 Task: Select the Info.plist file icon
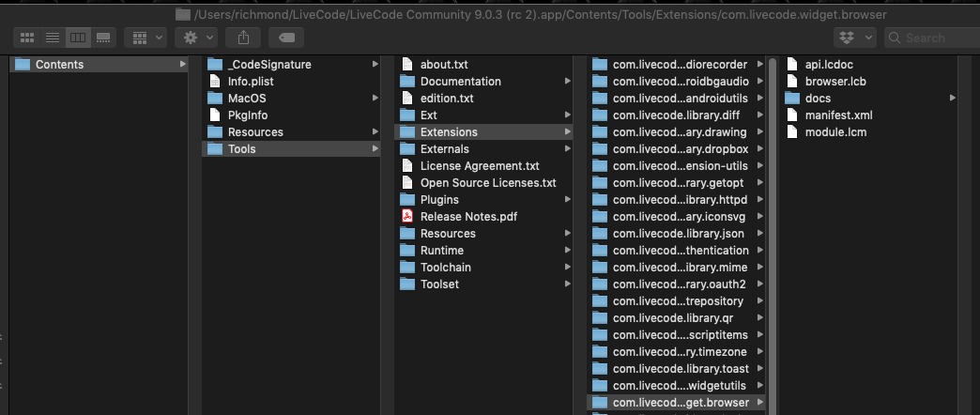[x=215, y=82]
